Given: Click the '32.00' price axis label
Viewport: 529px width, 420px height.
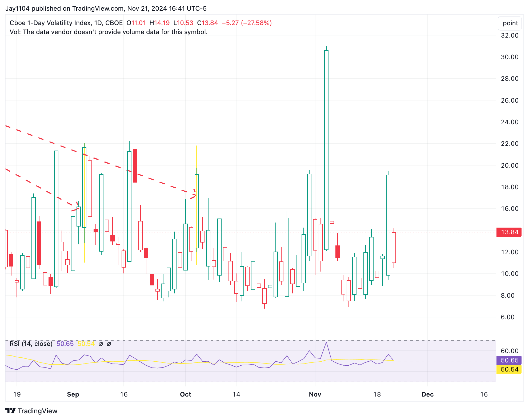Looking at the screenshot, I should point(510,35).
